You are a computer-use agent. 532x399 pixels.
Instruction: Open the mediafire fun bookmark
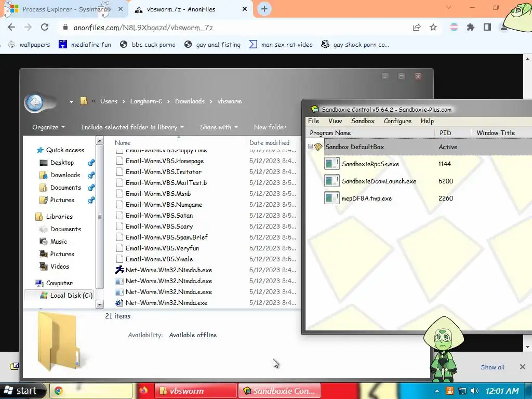tap(85, 45)
